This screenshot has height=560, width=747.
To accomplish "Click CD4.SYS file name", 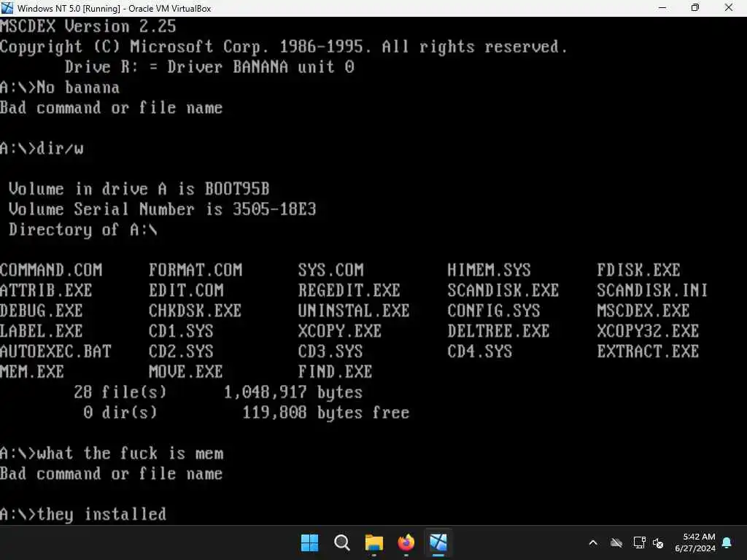I will [480, 351].
